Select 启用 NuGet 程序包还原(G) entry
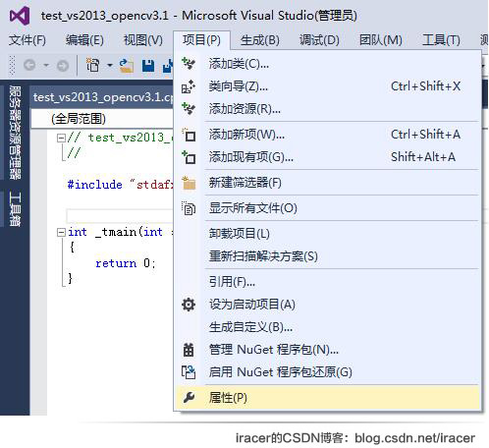 (327, 372)
